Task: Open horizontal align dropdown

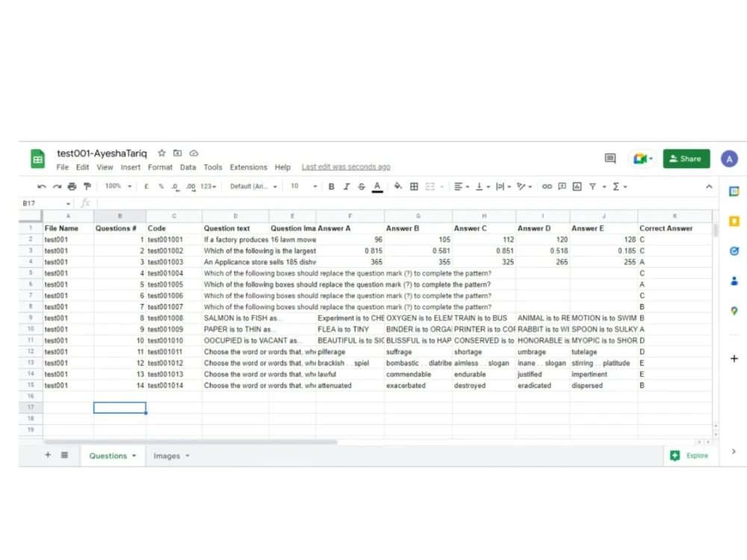Action: point(461,187)
